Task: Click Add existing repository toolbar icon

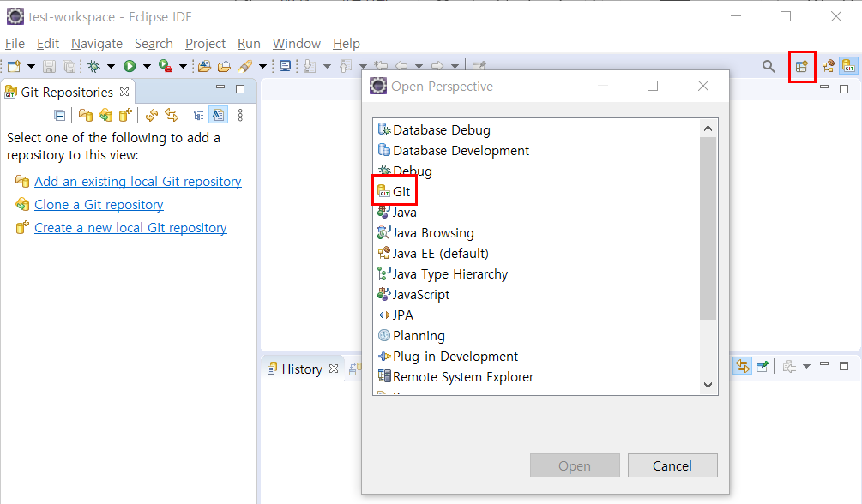Action: pos(85,116)
